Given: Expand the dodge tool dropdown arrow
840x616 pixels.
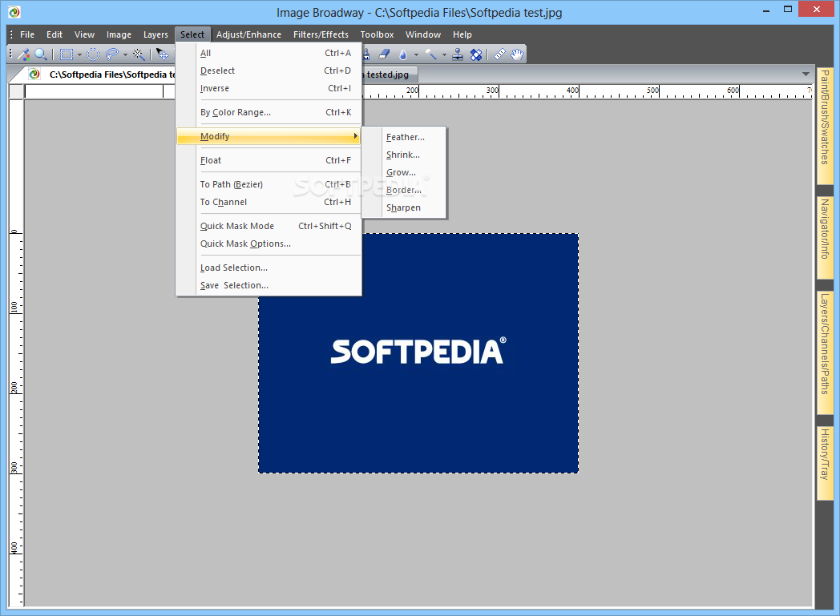Looking at the screenshot, I should point(444,54).
